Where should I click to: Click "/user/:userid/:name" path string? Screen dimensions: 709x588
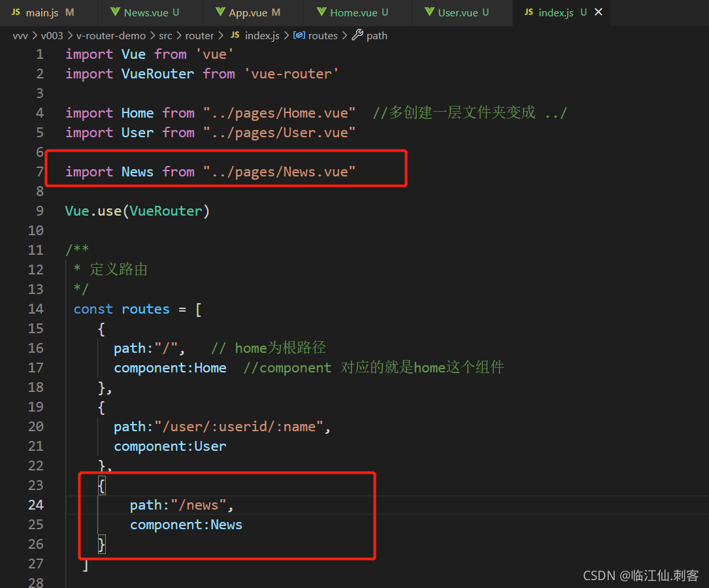point(239,427)
